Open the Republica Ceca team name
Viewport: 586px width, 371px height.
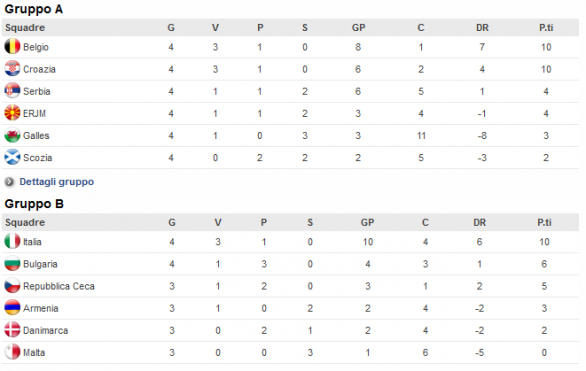pyautogui.click(x=59, y=286)
